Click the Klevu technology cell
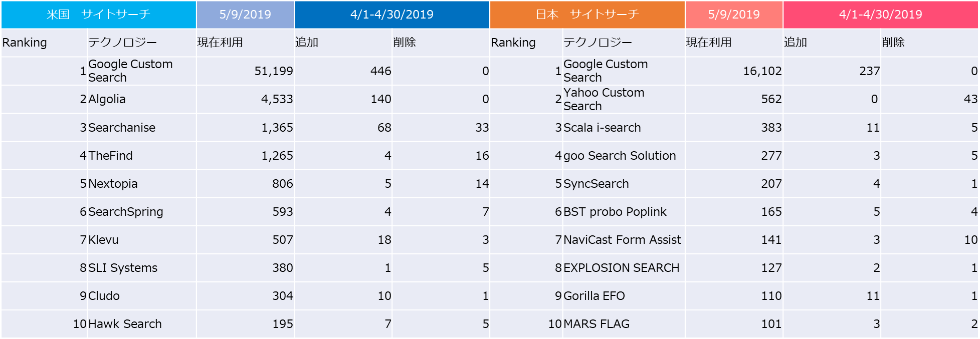Viewport: 980px width, 339px height. click(104, 240)
